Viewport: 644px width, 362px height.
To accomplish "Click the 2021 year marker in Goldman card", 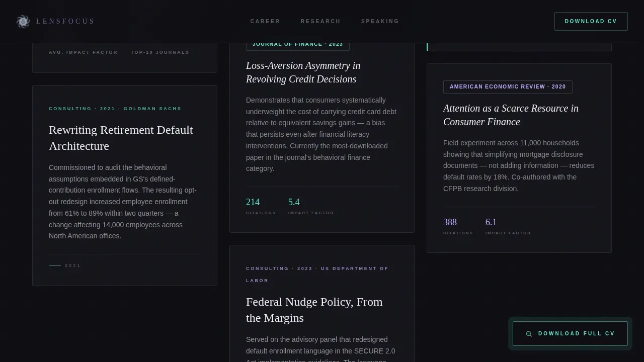I will (x=72, y=265).
